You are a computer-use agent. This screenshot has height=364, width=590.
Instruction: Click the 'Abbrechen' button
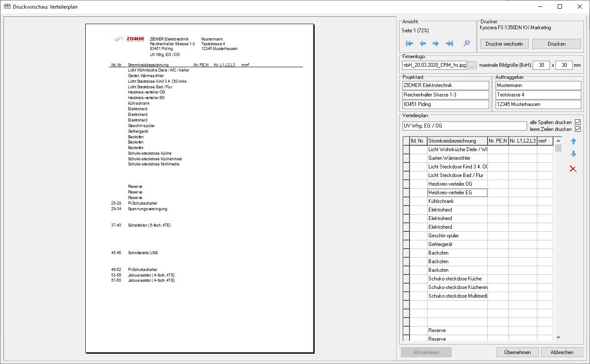[x=562, y=352]
